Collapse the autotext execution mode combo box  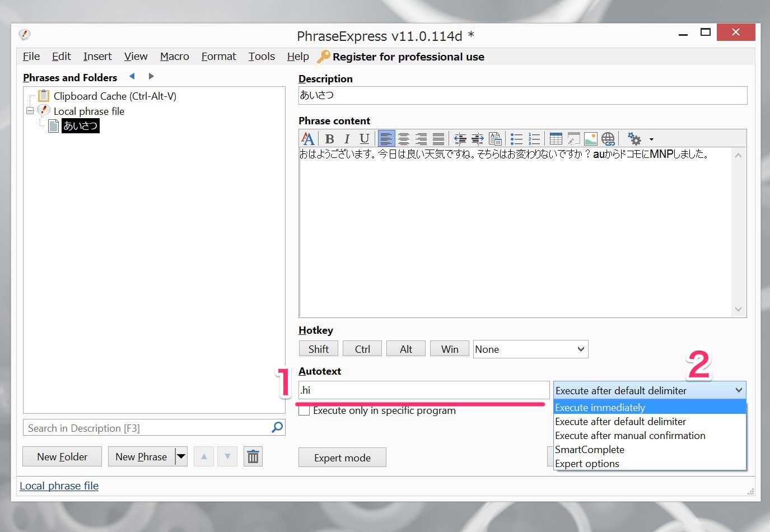(650, 390)
